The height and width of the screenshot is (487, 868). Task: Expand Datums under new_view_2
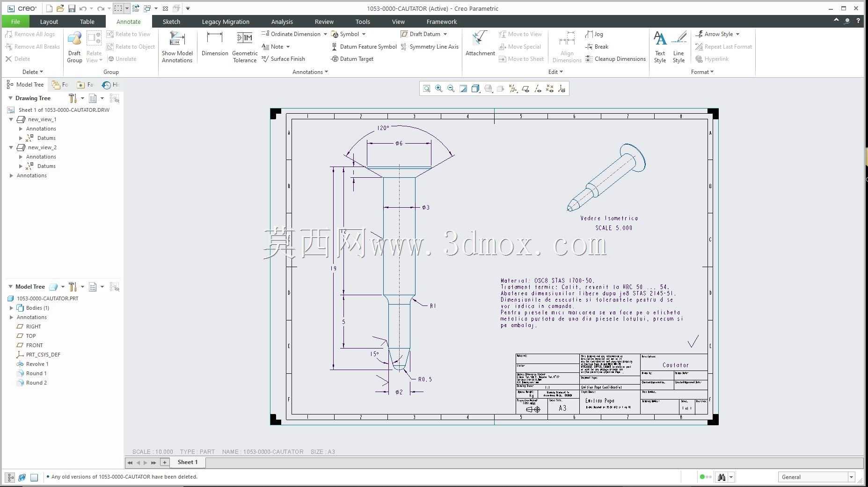coord(21,166)
